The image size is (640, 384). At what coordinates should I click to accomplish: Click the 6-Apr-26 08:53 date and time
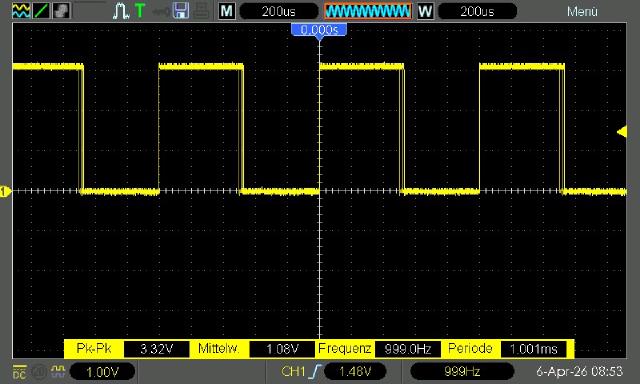[580, 372]
